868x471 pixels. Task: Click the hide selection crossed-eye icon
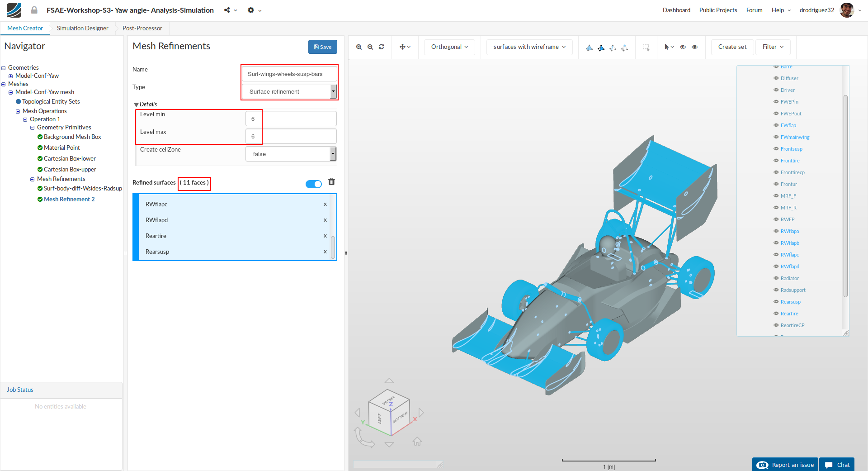pyautogui.click(x=683, y=47)
